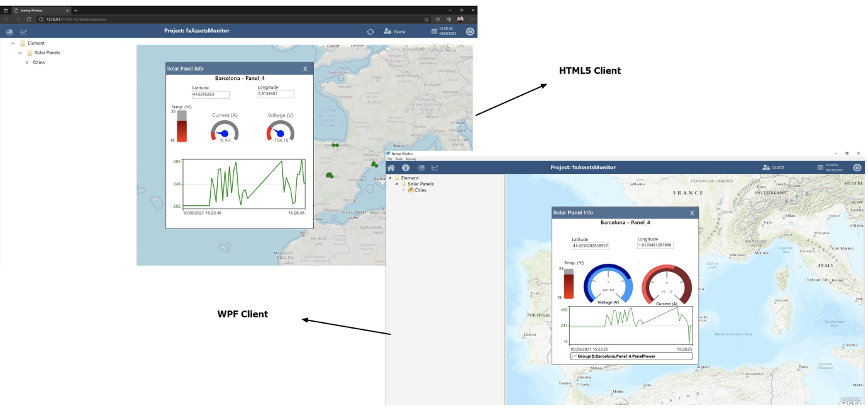The image size is (868, 413).
Task: Click the browser favorites star icon
Action: [x=437, y=19]
